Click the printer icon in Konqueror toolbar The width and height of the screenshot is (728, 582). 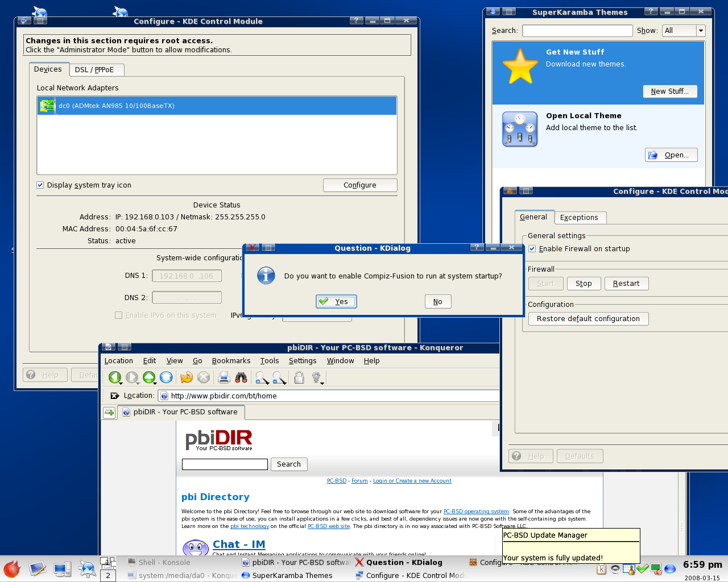pos(224,377)
